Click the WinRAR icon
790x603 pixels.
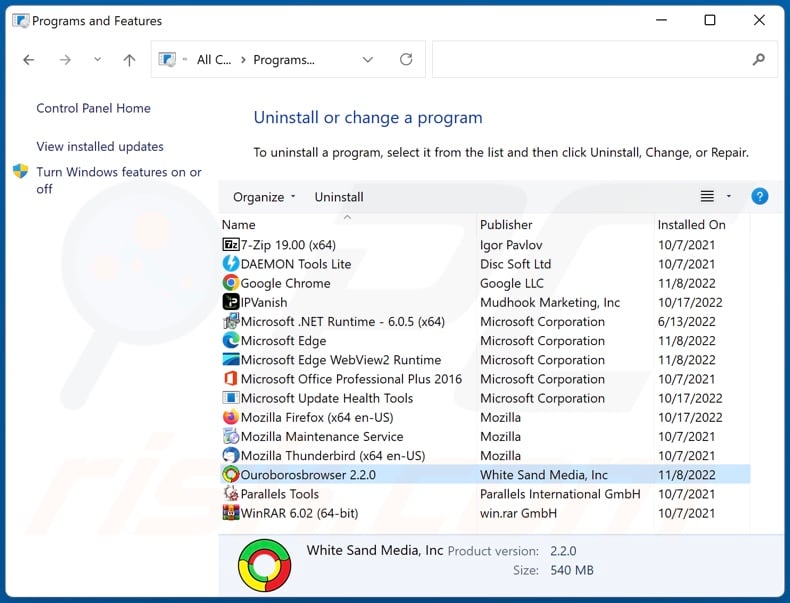click(x=231, y=513)
